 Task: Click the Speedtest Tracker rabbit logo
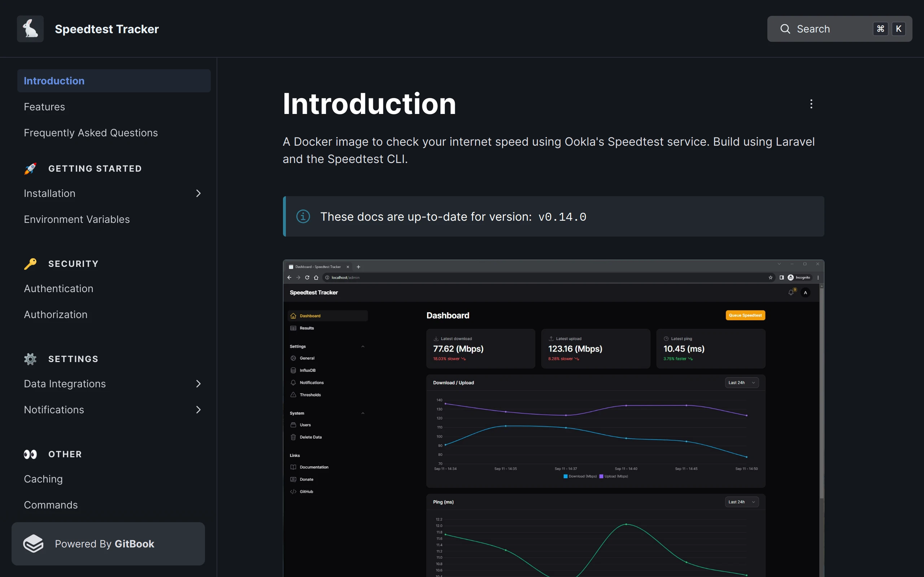(30, 28)
